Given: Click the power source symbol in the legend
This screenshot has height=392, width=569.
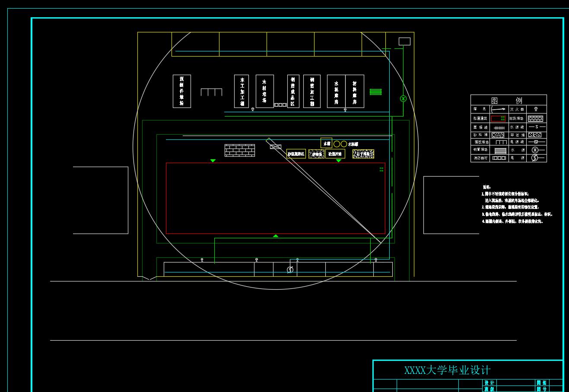Looking at the screenshot, I should (538, 158).
